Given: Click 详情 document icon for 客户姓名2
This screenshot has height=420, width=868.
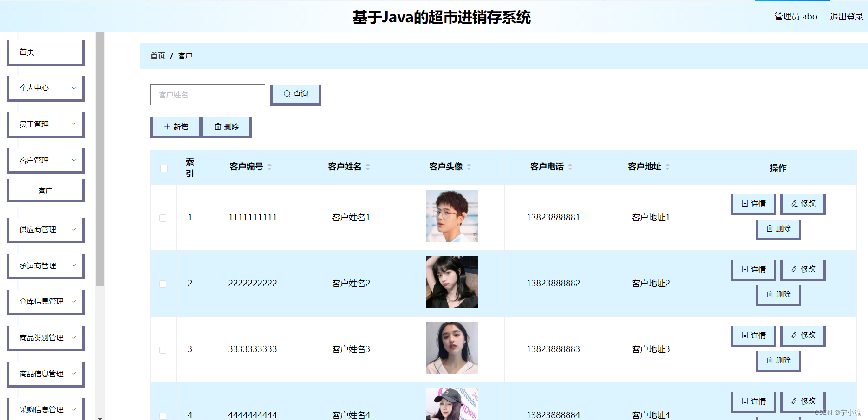Looking at the screenshot, I should 745,269.
